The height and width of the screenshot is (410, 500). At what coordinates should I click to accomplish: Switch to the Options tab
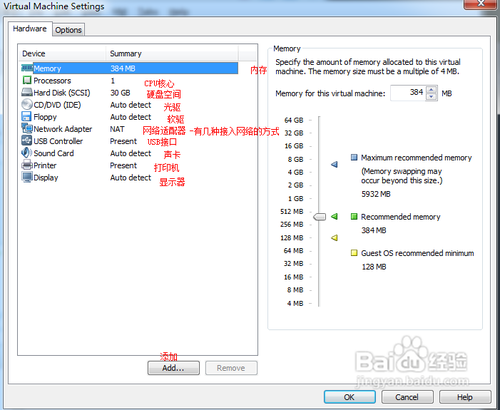(68, 30)
